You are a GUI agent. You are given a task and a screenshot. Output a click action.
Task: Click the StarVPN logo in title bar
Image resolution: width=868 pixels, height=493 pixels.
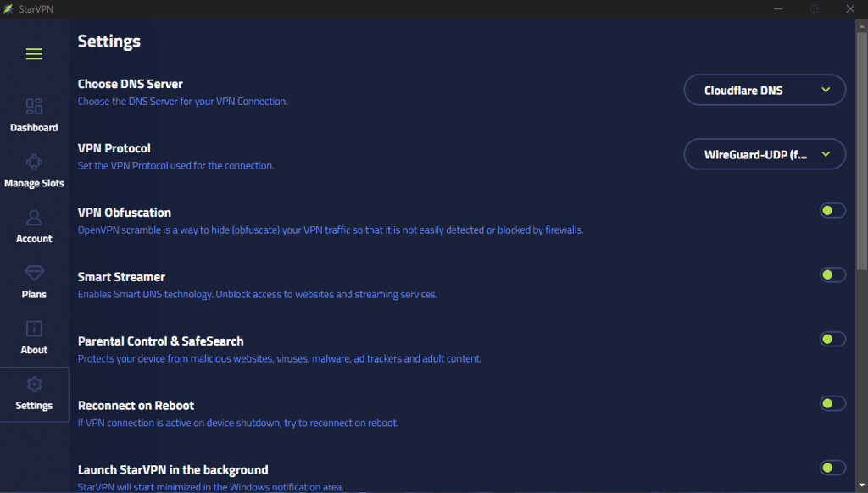coord(8,8)
